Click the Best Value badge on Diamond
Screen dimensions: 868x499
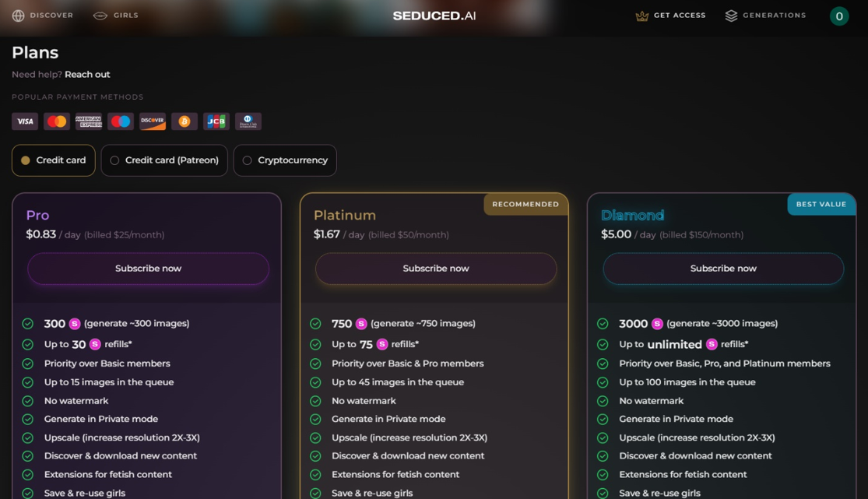point(821,205)
